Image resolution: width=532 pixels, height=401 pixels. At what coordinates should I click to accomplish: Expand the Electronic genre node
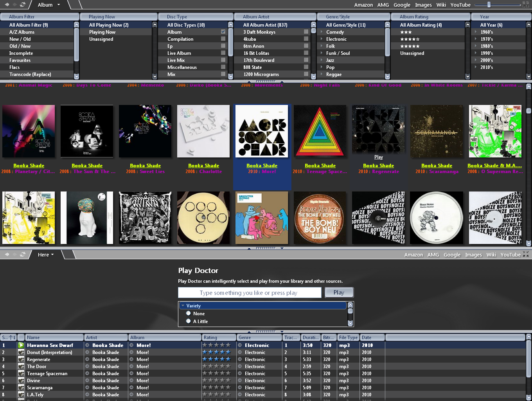[x=322, y=39]
